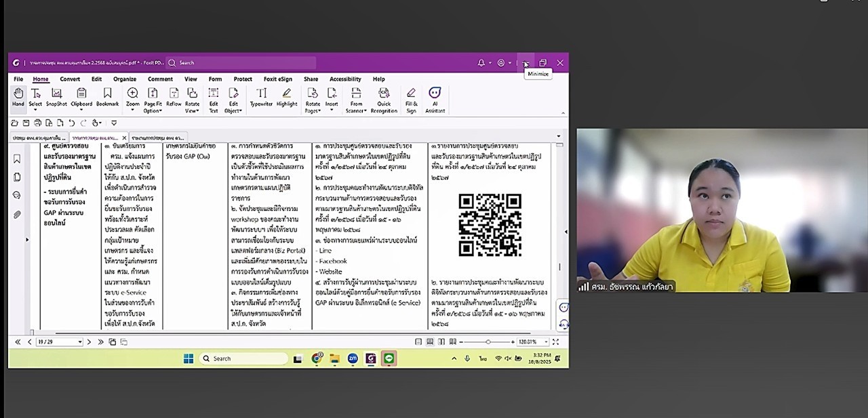The image size is (868, 418).
Task: Open the page number dropdown
Action: coord(79,342)
